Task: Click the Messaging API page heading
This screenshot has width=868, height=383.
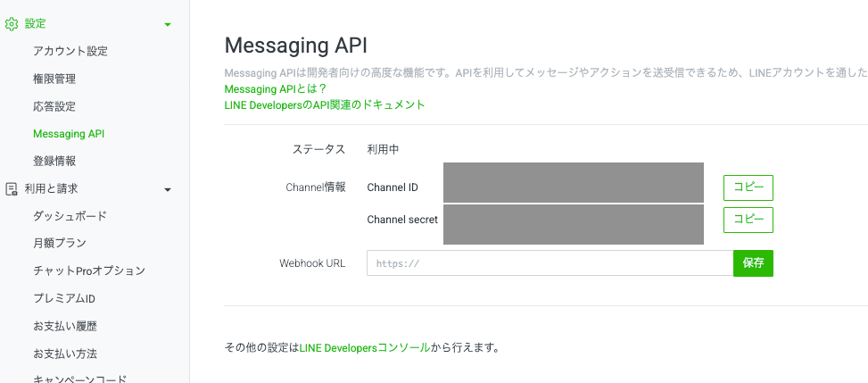Action: pyautogui.click(x=295, y=46)
